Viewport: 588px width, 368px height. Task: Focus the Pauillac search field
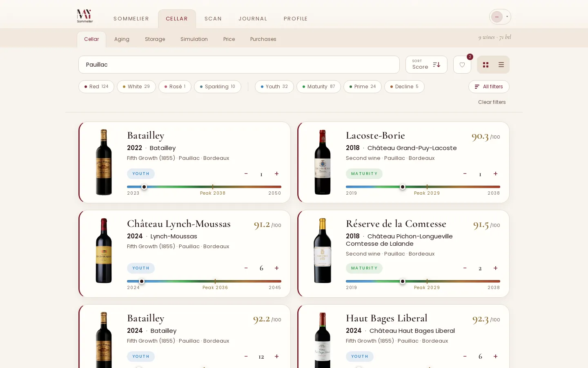(239, 65)
